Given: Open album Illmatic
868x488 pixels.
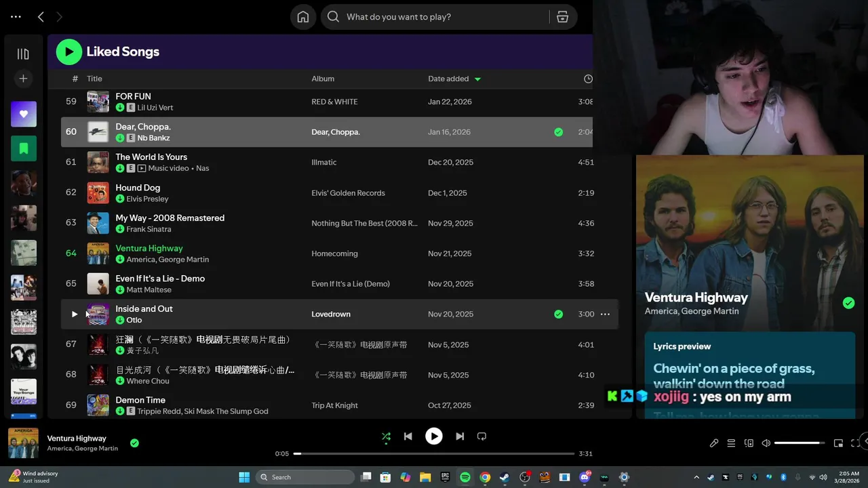Looking at the screenshot, I should pos(324,163).
